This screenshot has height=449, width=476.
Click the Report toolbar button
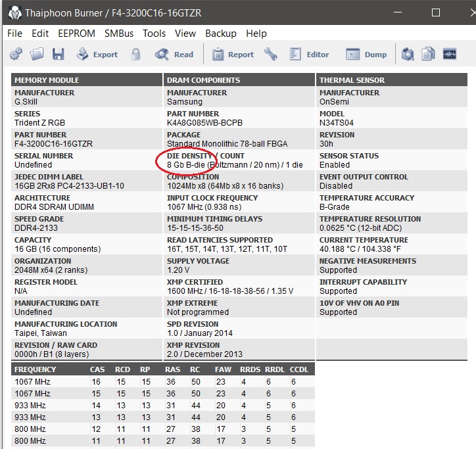click(233, 55)
